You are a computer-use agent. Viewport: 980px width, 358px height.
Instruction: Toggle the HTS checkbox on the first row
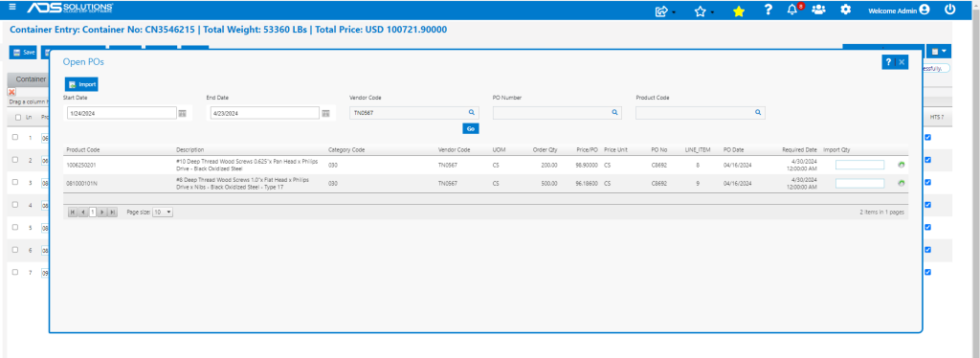[927, 138]
